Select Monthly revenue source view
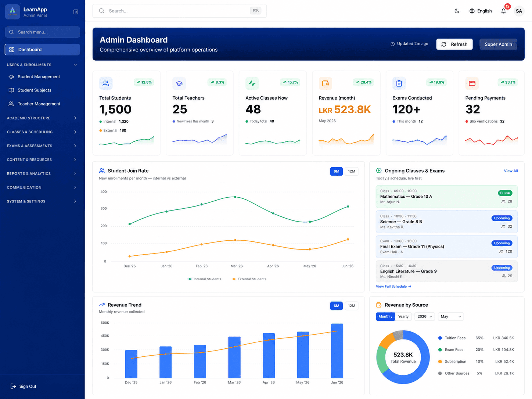The image size is (532, 399). coord(385,317)
